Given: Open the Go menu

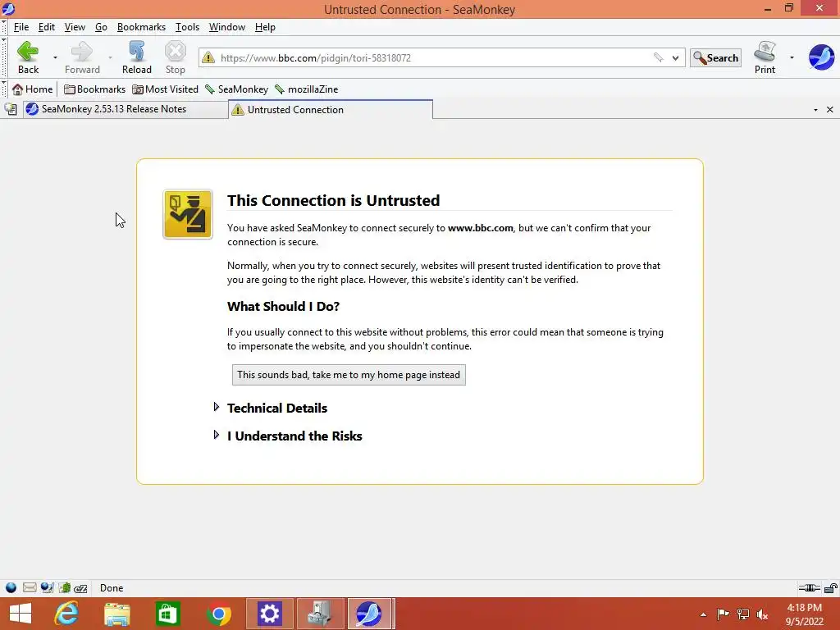Looking at the screenshot, I should click(101, 27).
